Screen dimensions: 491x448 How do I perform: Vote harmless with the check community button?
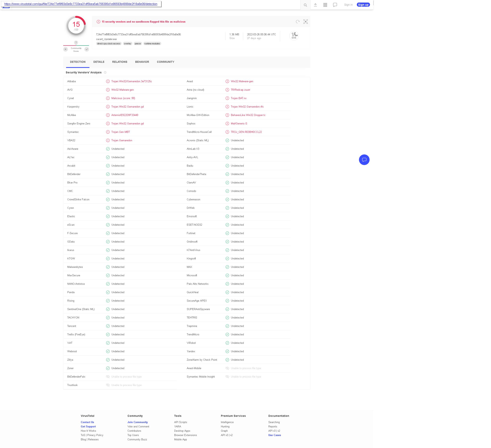click(x=87, y=49)
